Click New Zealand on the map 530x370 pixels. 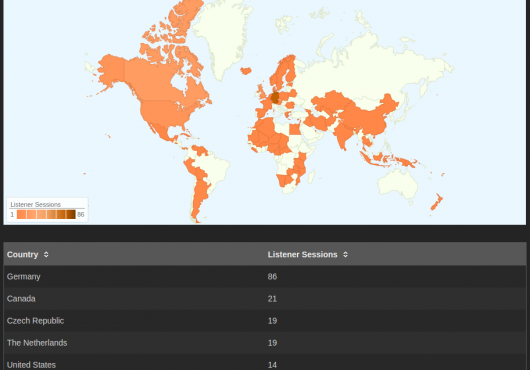coord(437,202)
